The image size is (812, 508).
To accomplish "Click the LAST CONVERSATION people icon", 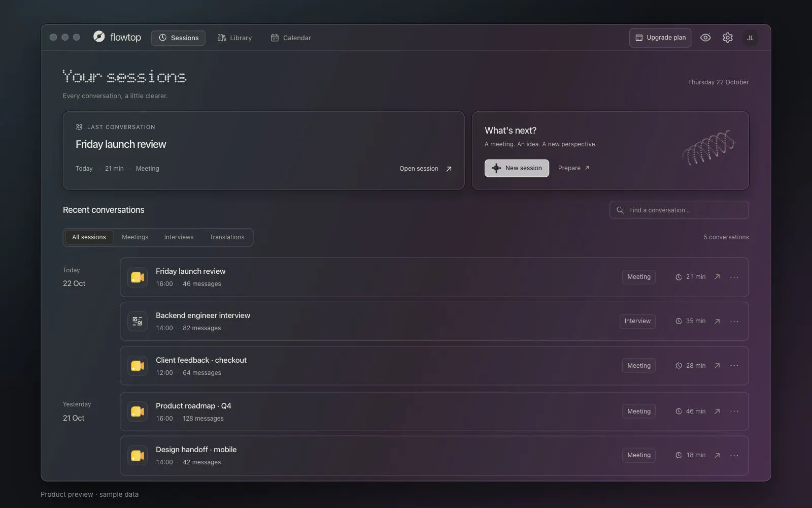I will 79,127.
